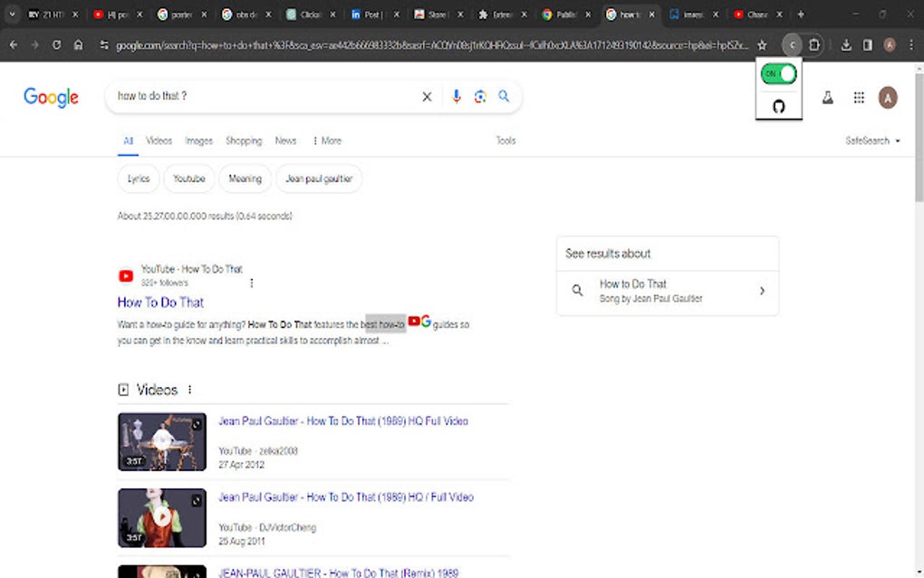The width and height of the screenshot is (924, 578).
Task: Open Search Labs flask icon
Action: pyautogui.click(x=827, y=98)
